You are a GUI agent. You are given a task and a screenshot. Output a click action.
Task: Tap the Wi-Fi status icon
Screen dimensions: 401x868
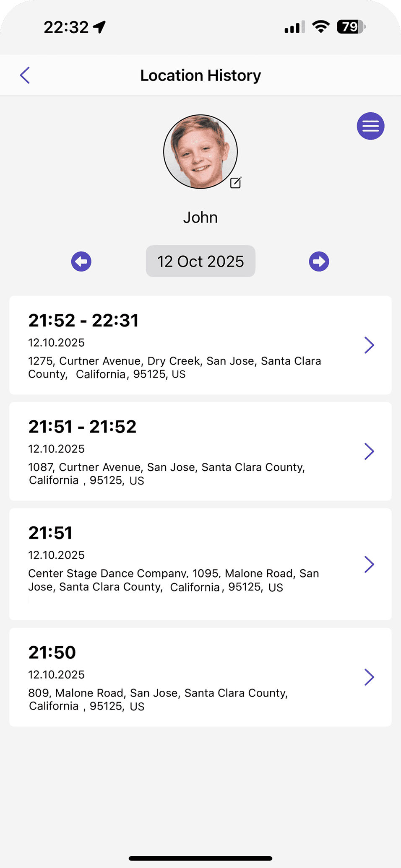pyautogui.click(x=321, y=27)
